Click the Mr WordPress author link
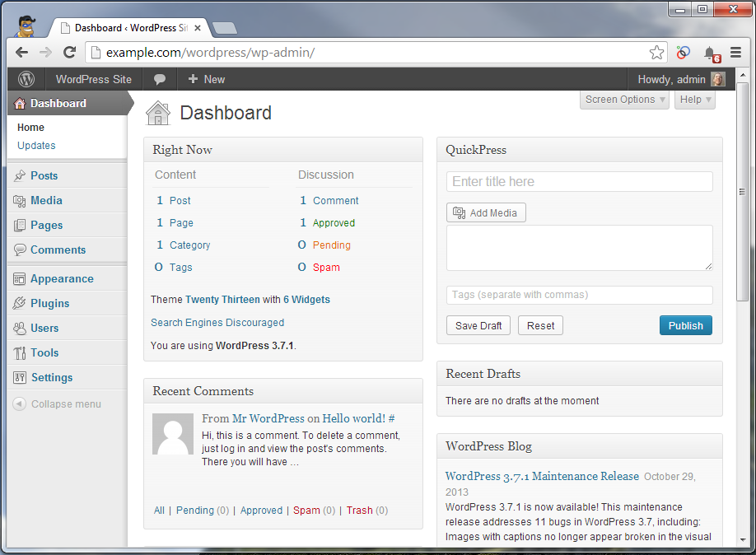The width and height of the screenshot is (756, 555). (x=268, y=418)
